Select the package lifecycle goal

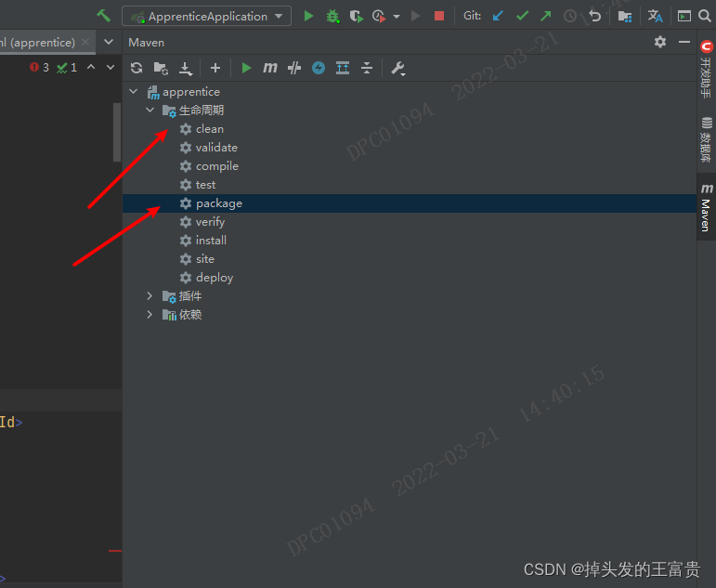tap(219, 203)
